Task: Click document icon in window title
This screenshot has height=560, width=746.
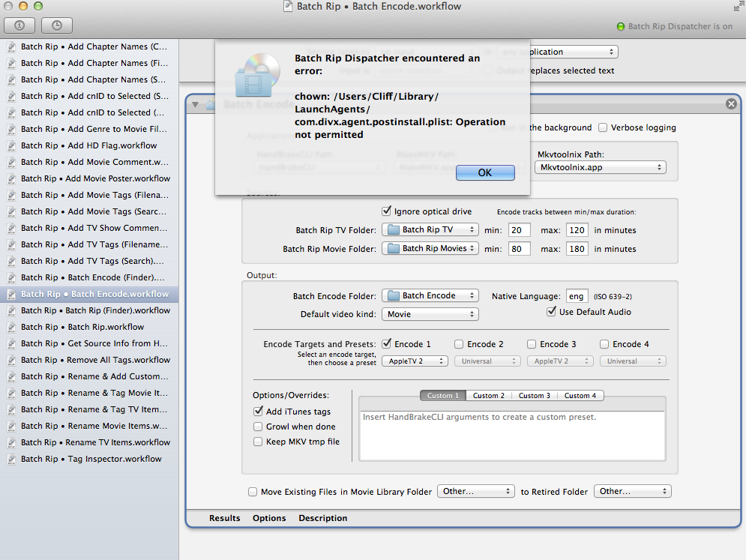Action: 287,6
